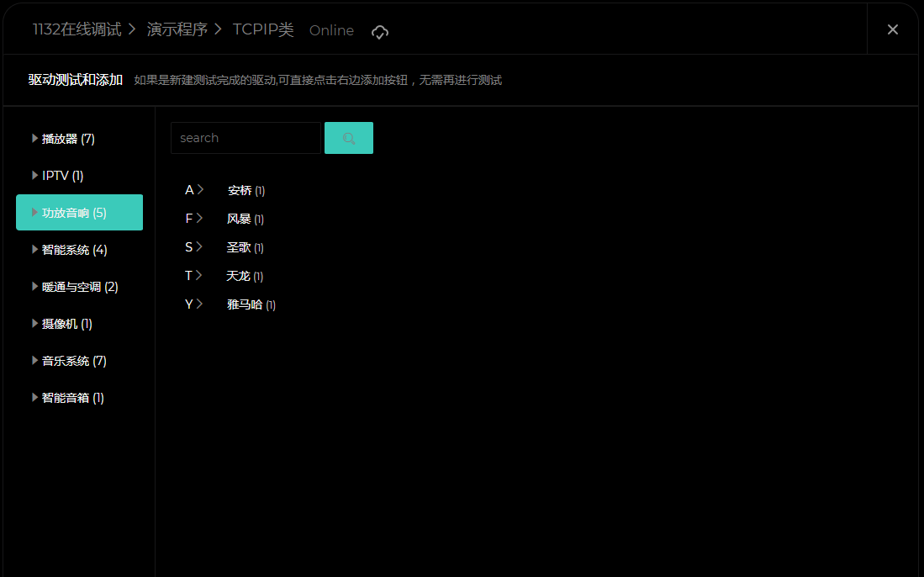Image resolution: width=924 pixels, height=577 pixels.
Task: Click the chevron next to letter S
Action: [x=200, y=246]
